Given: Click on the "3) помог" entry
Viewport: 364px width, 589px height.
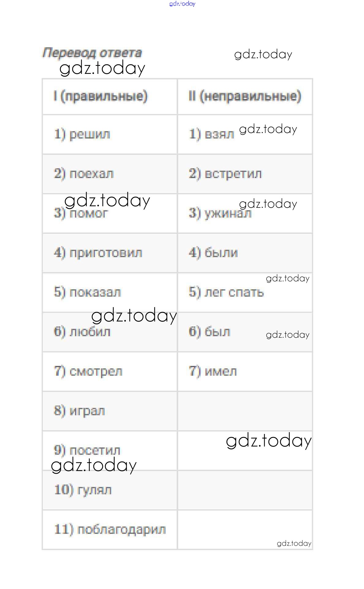Looking at the screenshot, I should pyautogui.click(x=81, y=213).
